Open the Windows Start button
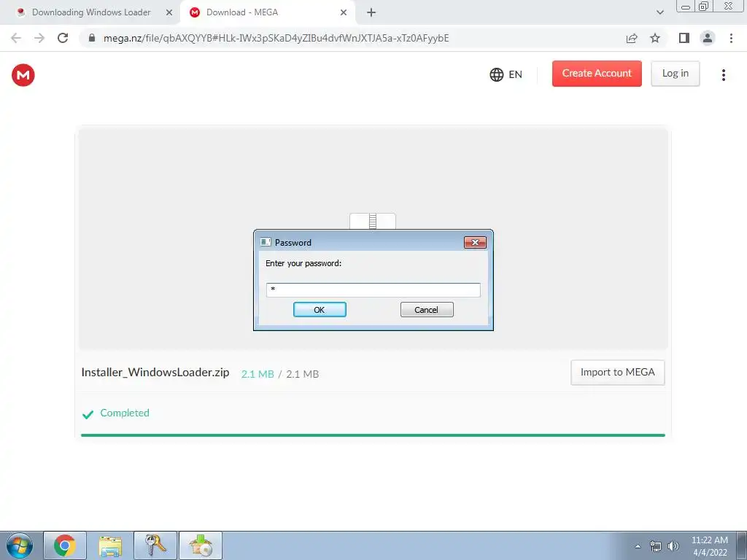The image size is (747, 560). pos(20,545)
